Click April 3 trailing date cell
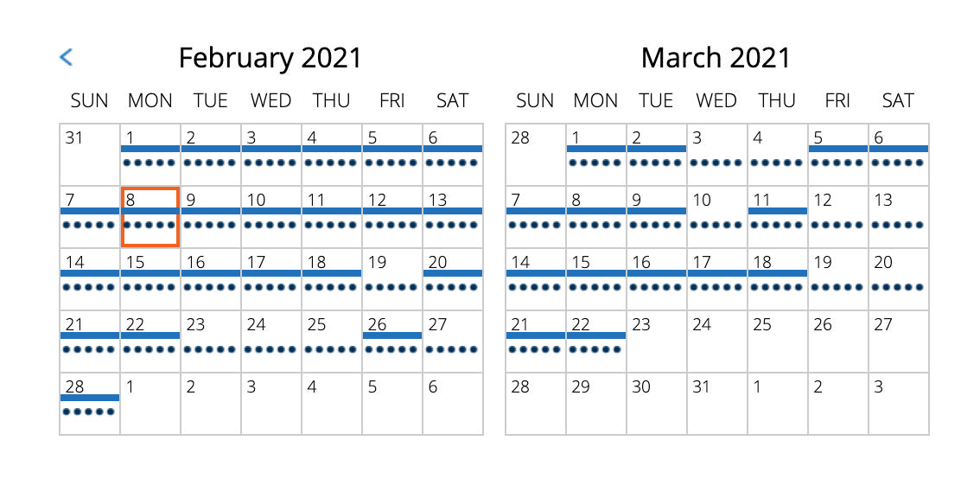 pos(899,404)
